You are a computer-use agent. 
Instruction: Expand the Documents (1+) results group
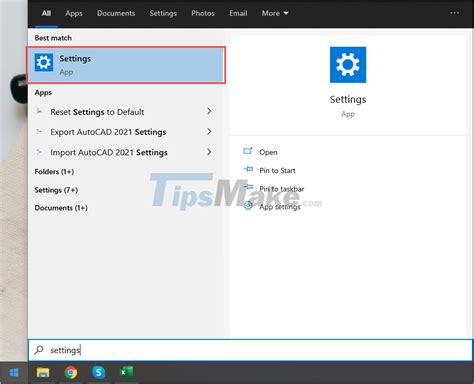61,208
